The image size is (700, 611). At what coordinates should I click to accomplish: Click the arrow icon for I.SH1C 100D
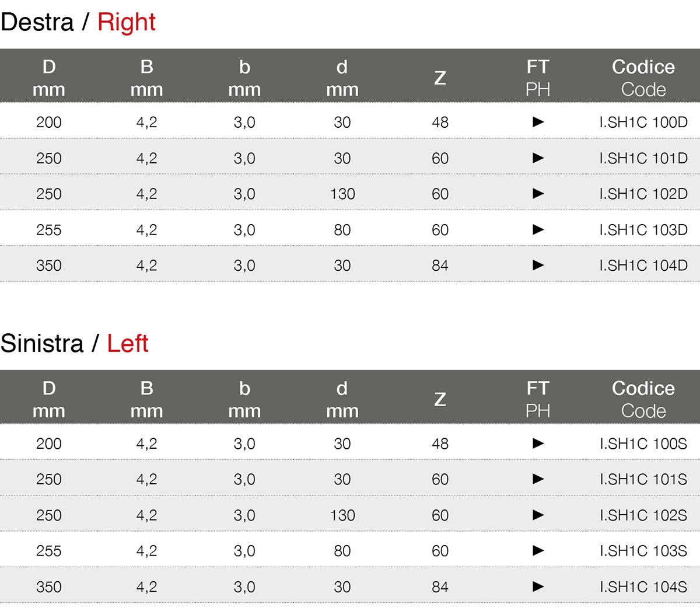pyautogui.click(x=538, y=122)
